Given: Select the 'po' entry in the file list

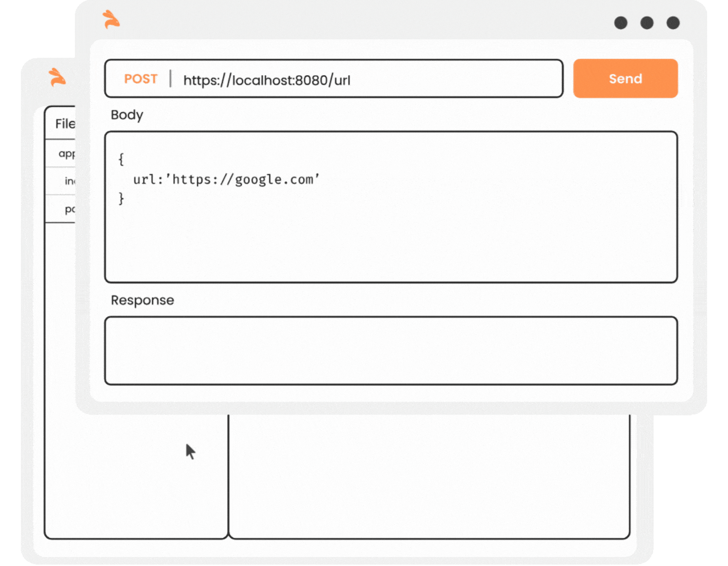Looking at the screenshot, I should pyautogui.click(x=69, y=209).
